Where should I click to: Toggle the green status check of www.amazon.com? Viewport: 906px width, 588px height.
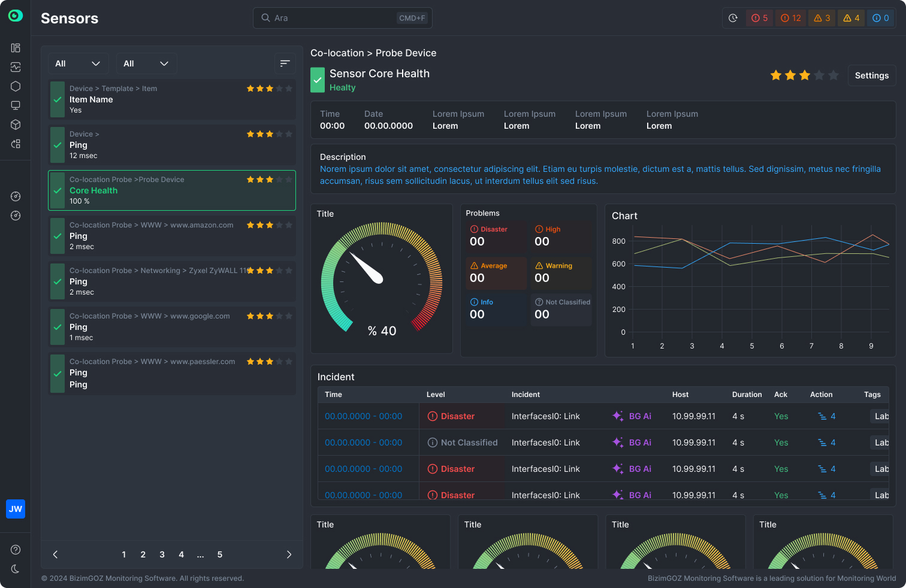(58, 236)
